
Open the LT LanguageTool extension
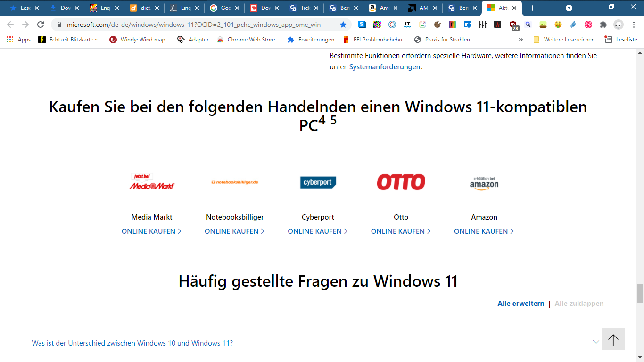(x=407, y=25)
